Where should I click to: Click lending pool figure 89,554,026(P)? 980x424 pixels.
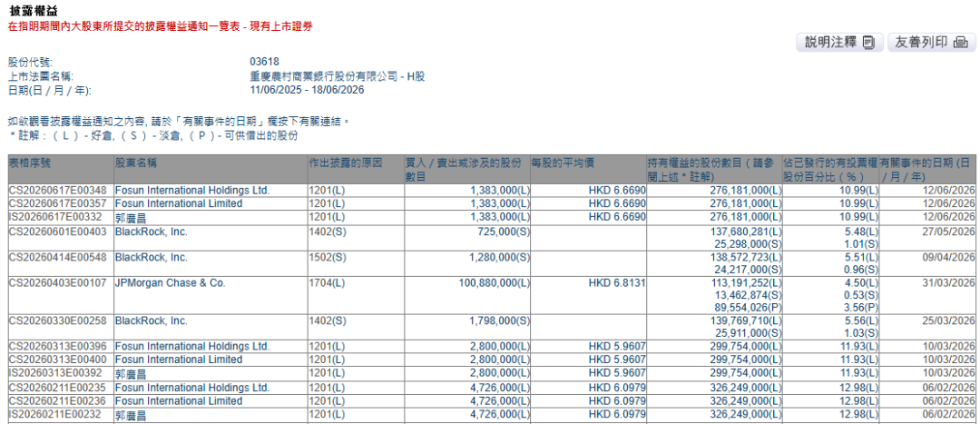point(746,307)
